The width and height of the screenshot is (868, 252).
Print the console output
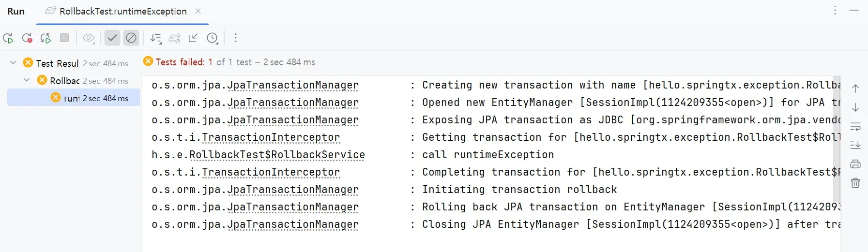click(855, 164)
